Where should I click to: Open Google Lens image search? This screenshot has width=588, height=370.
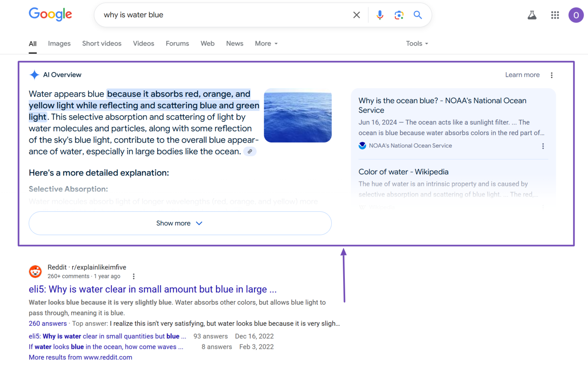pos(399,15)
